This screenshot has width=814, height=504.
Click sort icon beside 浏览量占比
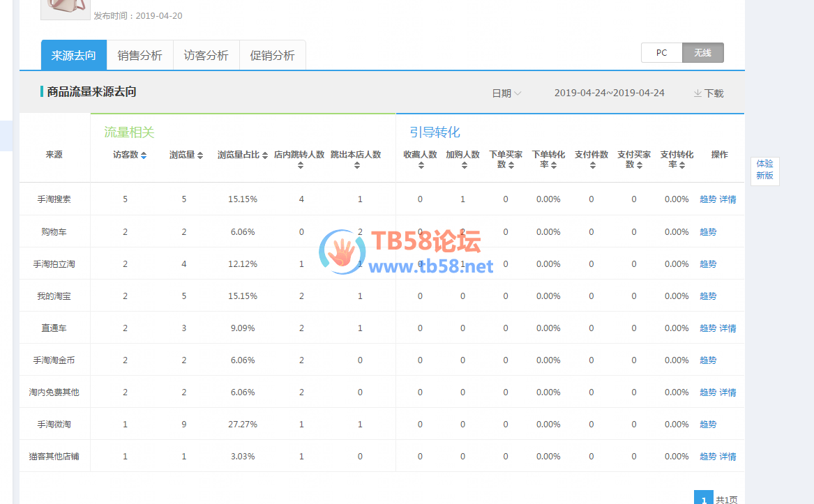pos(265,155)
